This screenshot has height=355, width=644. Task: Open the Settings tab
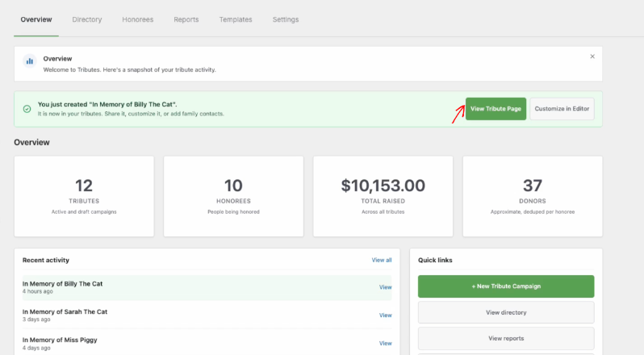286,19
